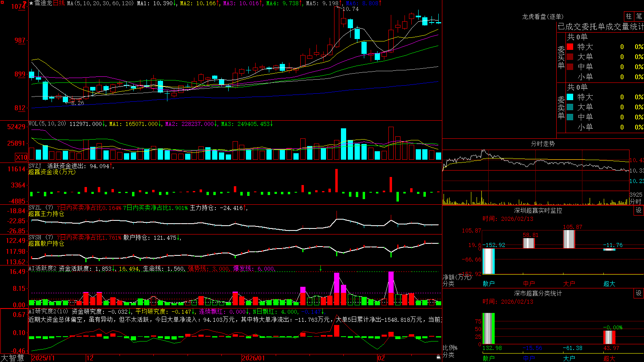Click the dark red 大单 buy-order swatch
644x362 pixels.
pyautogui.click(x=570, y=57)
